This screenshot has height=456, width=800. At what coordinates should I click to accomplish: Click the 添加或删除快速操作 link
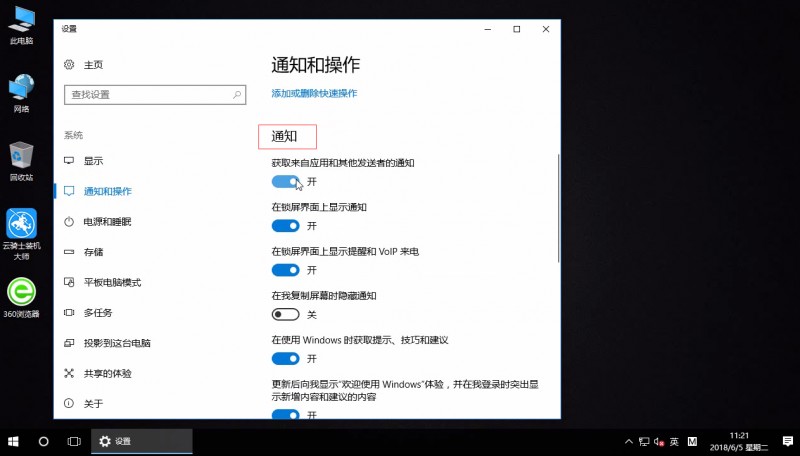pyautogui.click(x=314, y=93)
